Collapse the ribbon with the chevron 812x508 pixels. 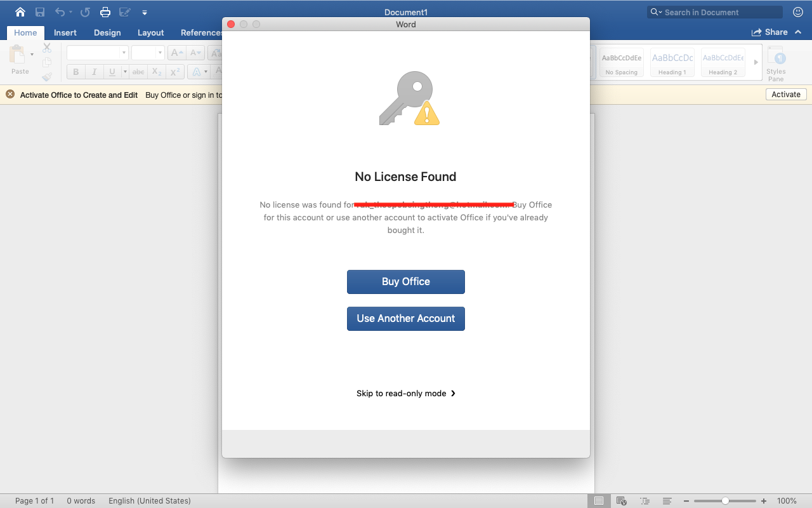[x=799, y=32]
